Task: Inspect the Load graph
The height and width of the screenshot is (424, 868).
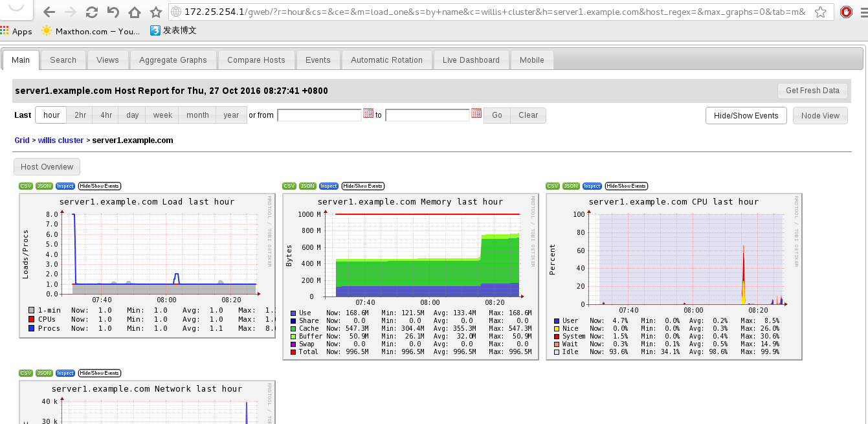Action: pos(65,186)
